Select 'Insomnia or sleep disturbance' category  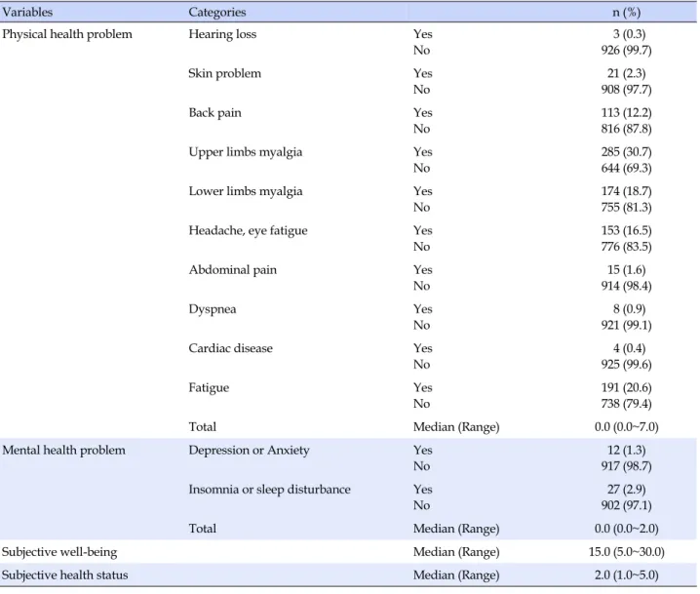tap(269, 490)
